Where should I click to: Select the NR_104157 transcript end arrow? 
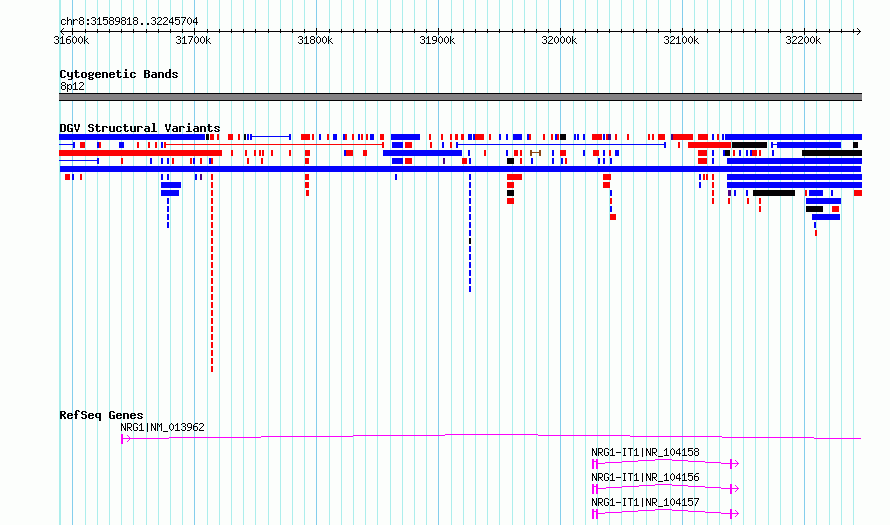click(x=734, y=514)
